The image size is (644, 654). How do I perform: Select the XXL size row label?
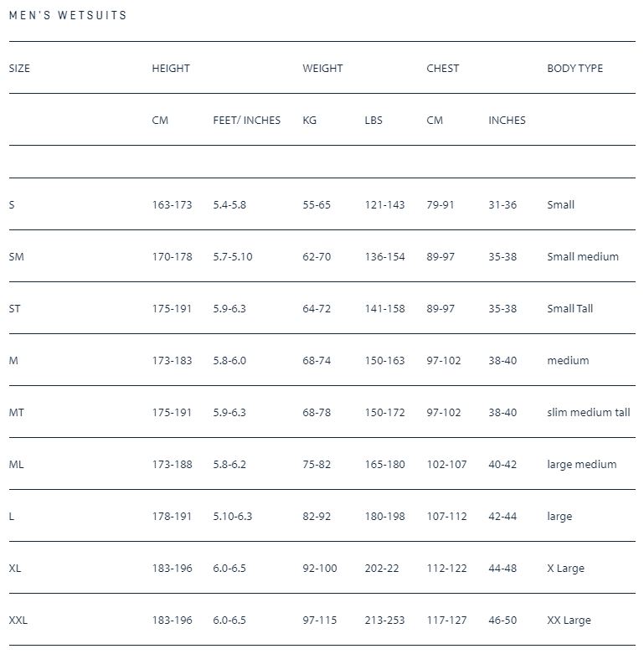click(x=18, y=620)
